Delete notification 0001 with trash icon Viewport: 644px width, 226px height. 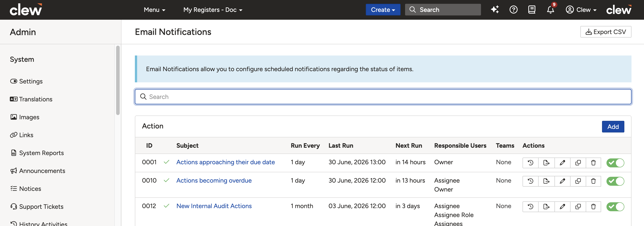[593, 163]
